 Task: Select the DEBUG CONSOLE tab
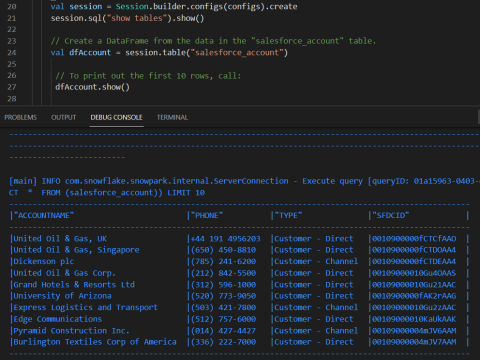[x=116, y=117]
